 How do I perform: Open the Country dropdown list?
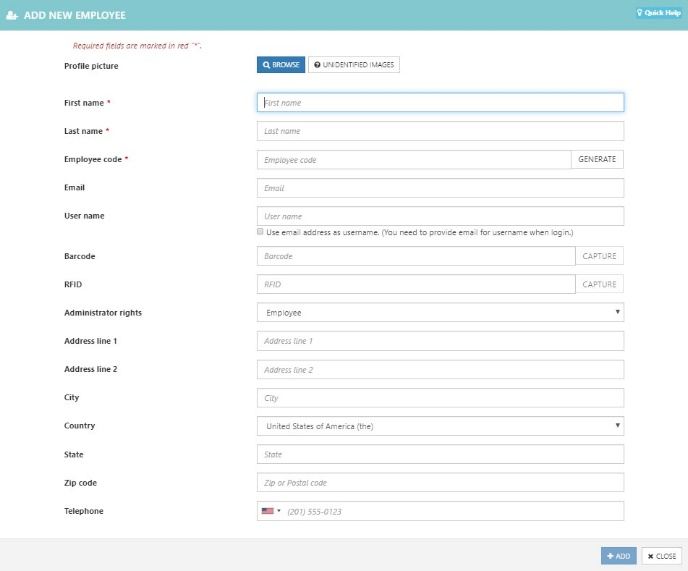tap(440, 426)
